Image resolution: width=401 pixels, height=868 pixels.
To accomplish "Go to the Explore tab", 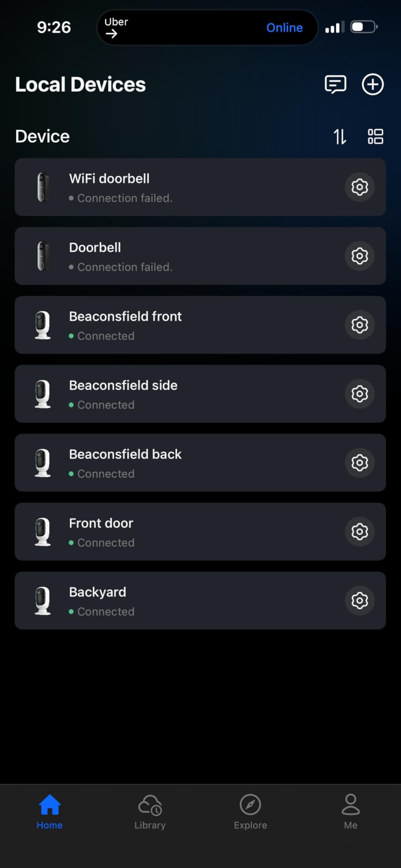I will pyautogui.click(x=250, y=812).
